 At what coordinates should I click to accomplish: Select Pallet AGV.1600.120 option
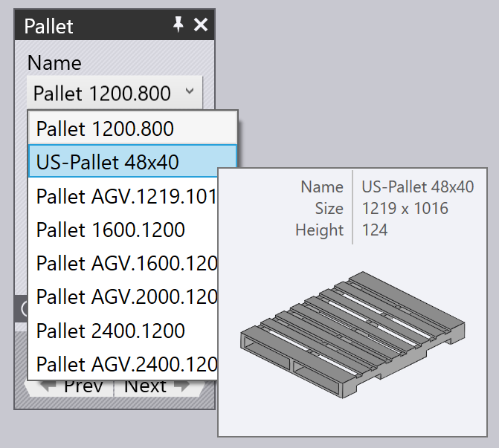tap(123, 263)
